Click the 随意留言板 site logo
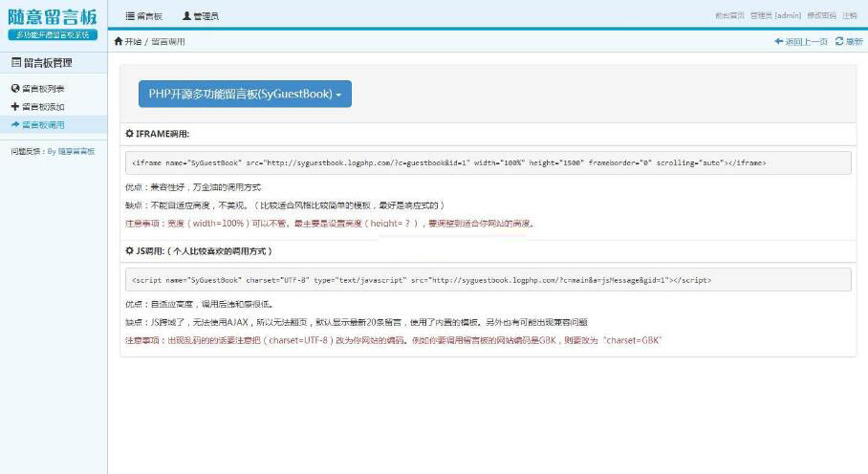Screen dimensions: 868x474 coord(53,17)
